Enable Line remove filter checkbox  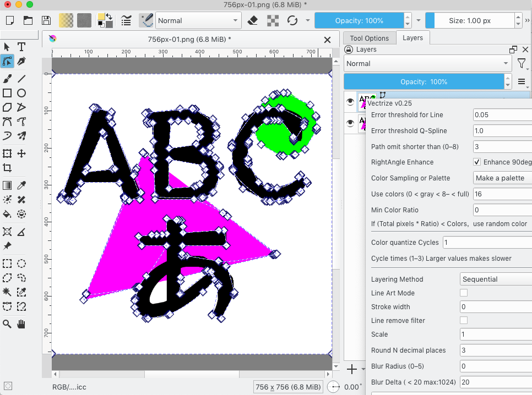tap(464, 320)
